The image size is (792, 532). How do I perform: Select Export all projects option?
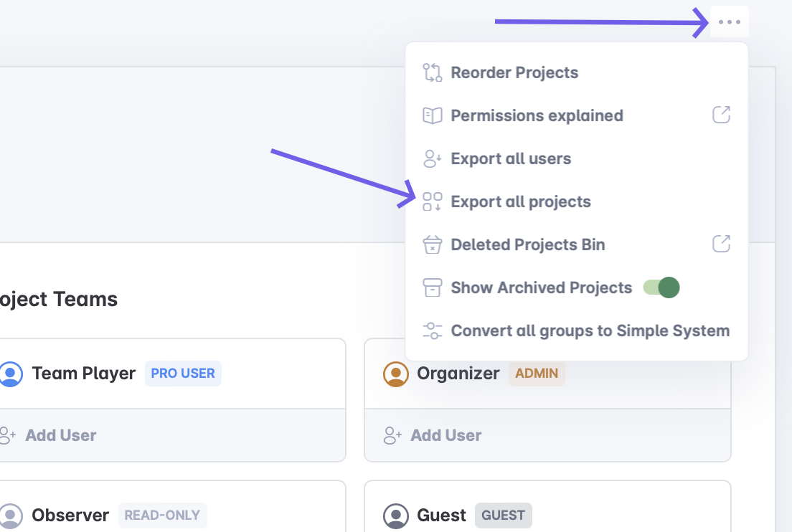coord(520,201)
